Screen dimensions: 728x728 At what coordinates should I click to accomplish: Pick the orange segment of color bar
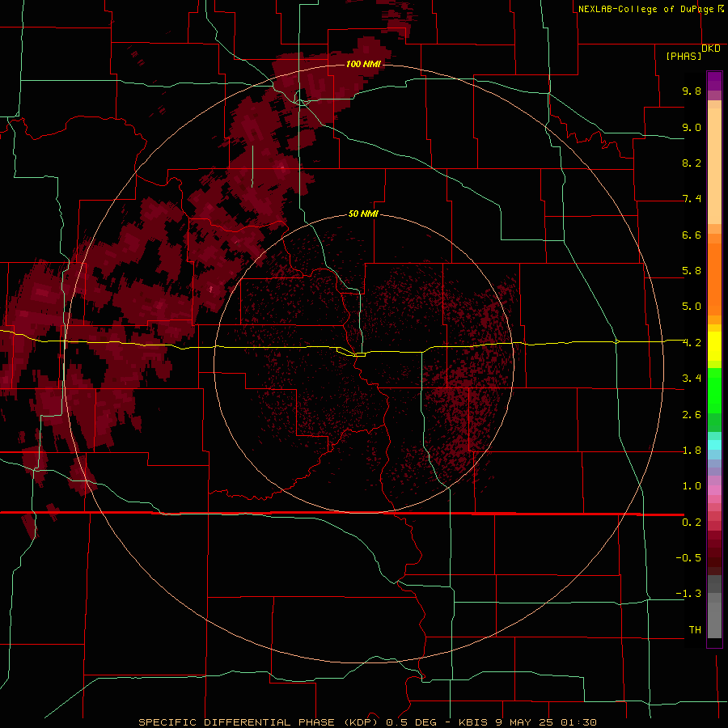(714, 279)
